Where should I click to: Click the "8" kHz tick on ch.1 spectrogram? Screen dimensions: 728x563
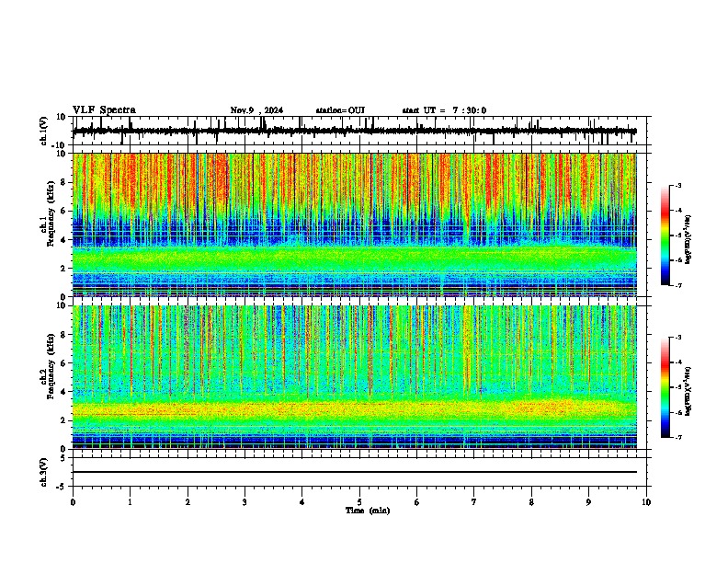tap(64, 182)
